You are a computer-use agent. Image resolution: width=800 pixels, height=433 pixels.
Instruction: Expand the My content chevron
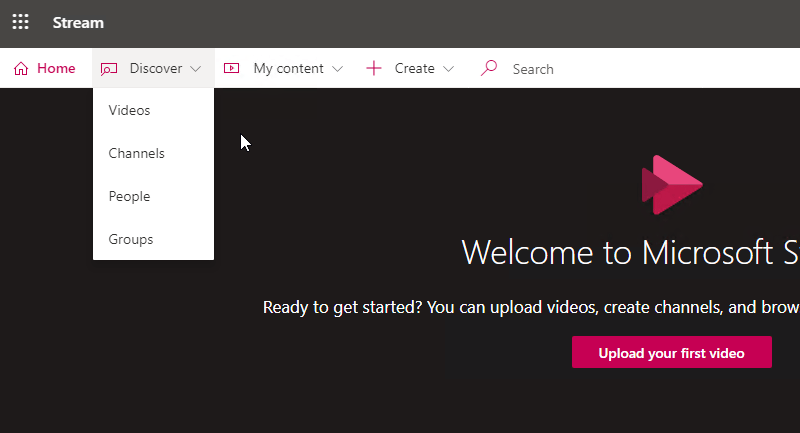coord(338,69)
